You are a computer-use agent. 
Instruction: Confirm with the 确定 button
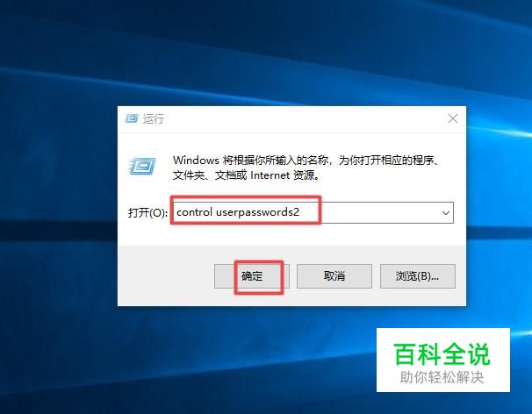[252, 276]
